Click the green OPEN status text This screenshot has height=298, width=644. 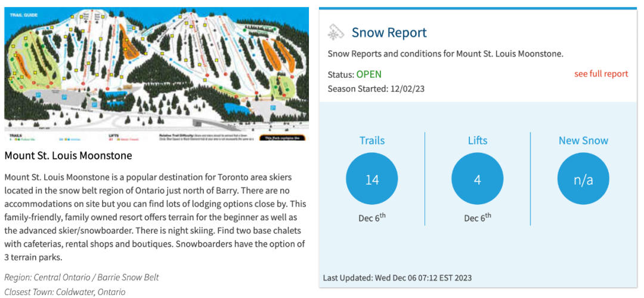click(369, 75)
